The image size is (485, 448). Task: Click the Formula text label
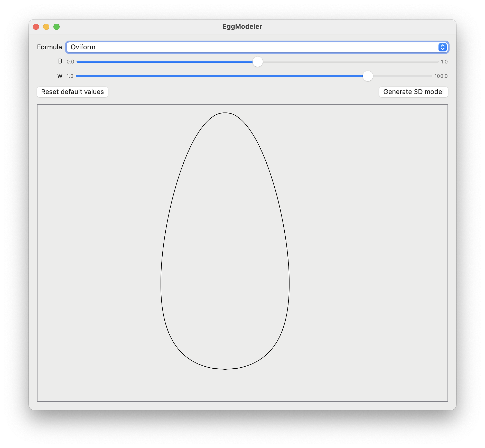click(49, 47)
